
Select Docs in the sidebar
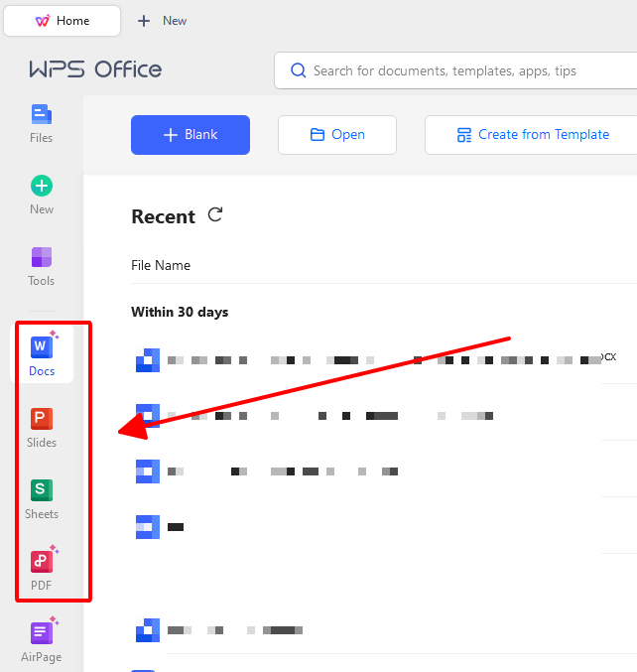point(42,354)
